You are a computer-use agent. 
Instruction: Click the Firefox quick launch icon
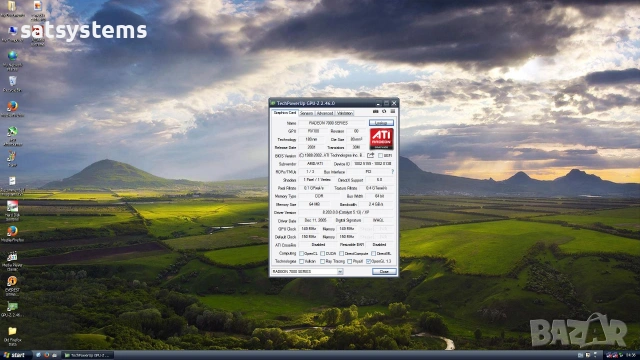coord(46,355)
